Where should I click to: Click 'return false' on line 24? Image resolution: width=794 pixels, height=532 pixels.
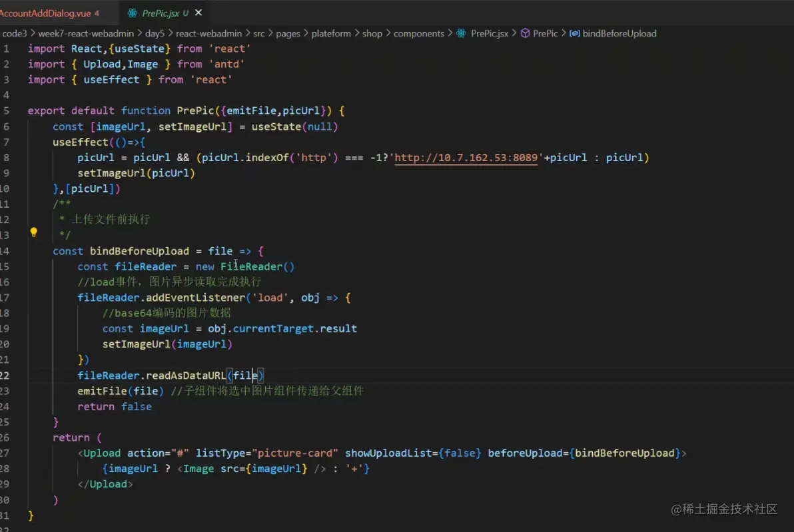(x=115, y=406)
